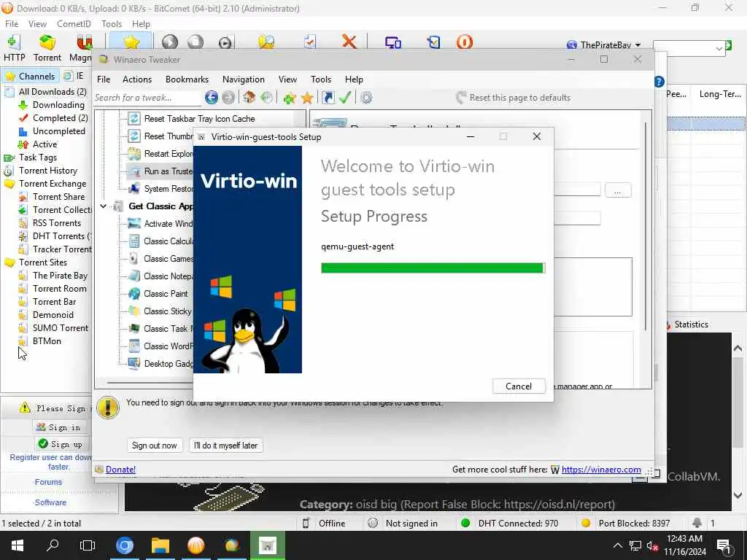Click scroll-up arrow of BitComet bottom panel
This screenshot has height=560, width=747.
pos(738,349)
